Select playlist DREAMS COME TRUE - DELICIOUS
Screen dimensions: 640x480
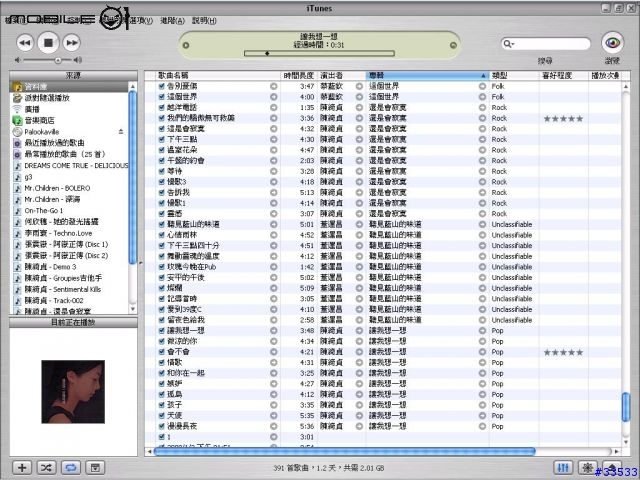[76, 165]
